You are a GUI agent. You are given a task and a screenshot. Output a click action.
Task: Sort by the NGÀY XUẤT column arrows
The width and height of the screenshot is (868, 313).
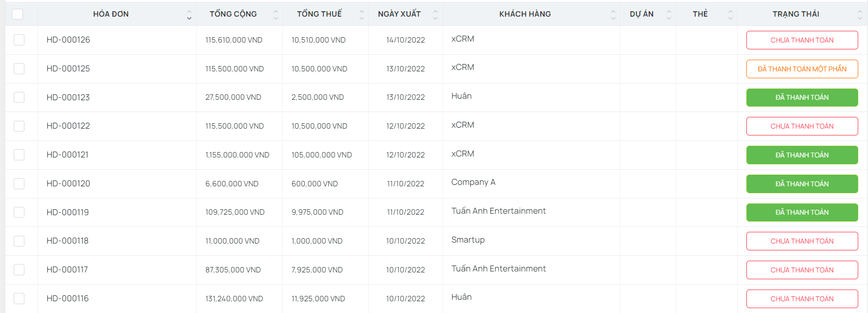[x=435, y=15]
